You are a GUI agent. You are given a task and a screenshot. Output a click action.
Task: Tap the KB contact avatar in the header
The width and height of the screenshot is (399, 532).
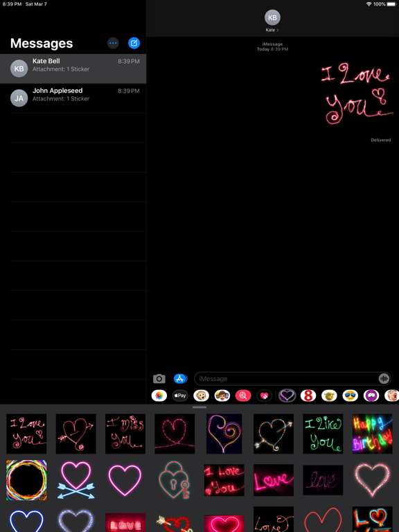(272, 17)
